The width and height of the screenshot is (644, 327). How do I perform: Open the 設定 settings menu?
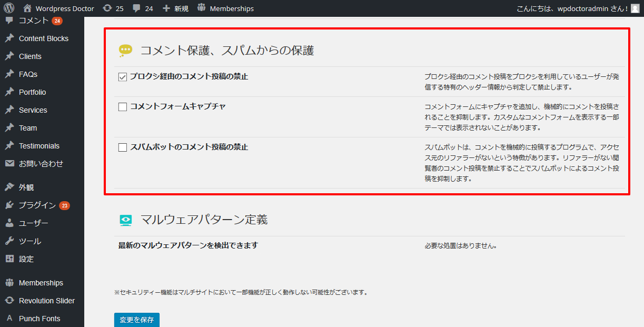[26, 259]
